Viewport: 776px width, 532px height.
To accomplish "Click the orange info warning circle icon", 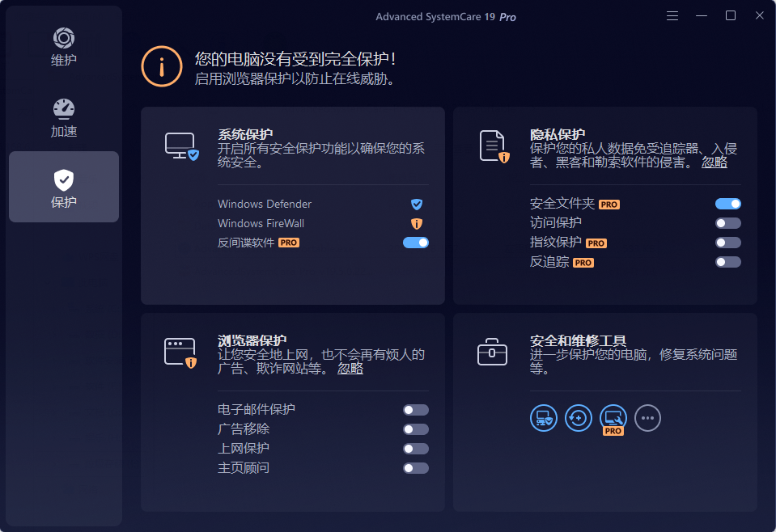I will [162, 66].
